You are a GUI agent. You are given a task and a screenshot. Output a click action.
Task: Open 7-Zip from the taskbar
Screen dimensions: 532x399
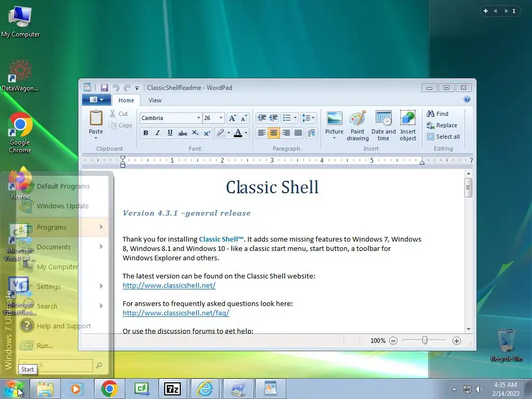[172, 389]
